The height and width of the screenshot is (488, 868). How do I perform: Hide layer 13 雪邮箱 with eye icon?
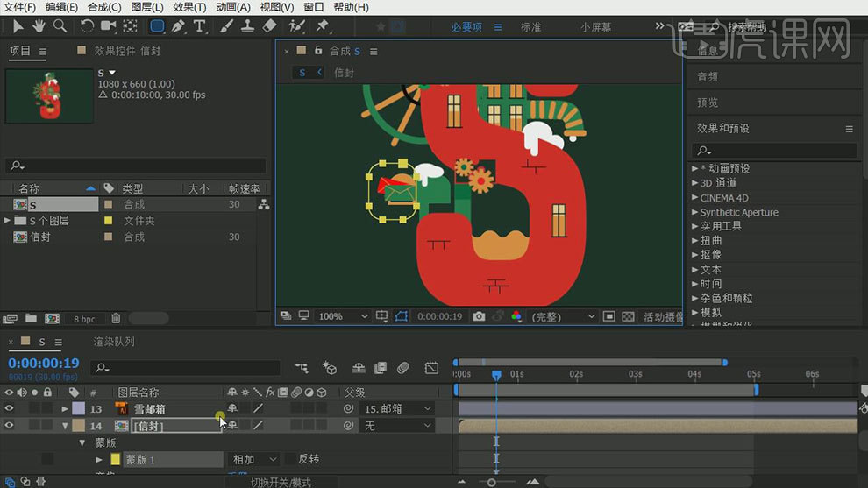point(10,409)
